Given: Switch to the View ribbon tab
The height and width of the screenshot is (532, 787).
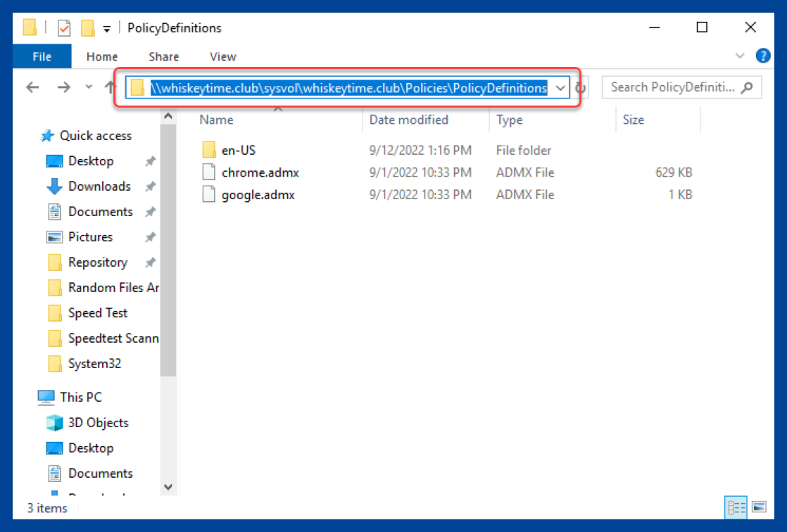Looking at the screenshot, I should 223,57.
